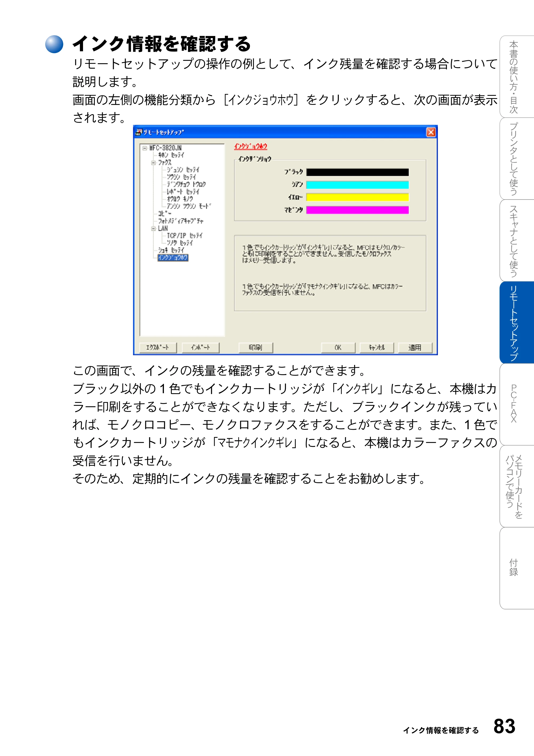Collapse the LAN tree branch
The image size is (534, 756).
pos(153,229)
